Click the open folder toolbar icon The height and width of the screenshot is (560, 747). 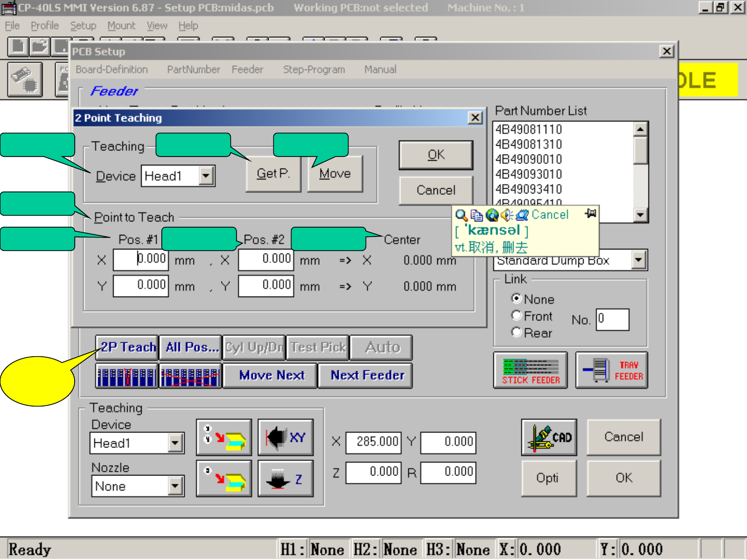click(39, 47)
